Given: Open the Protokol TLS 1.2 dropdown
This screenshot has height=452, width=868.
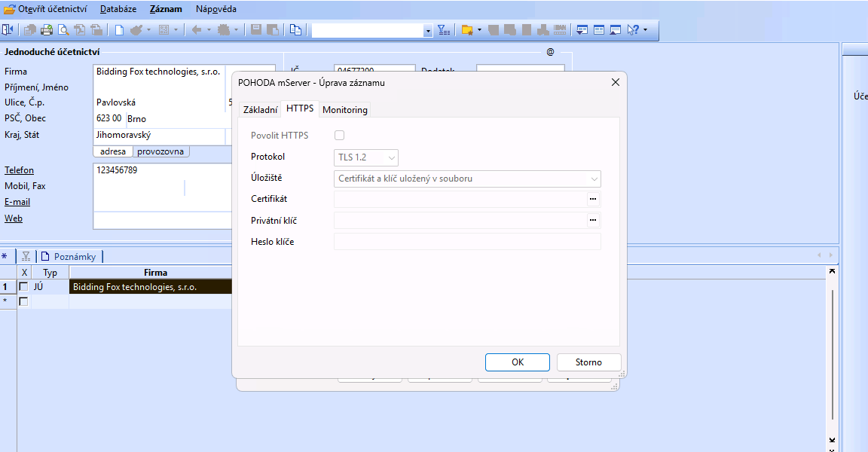Looking at the screenshot, I should point(367,157).
